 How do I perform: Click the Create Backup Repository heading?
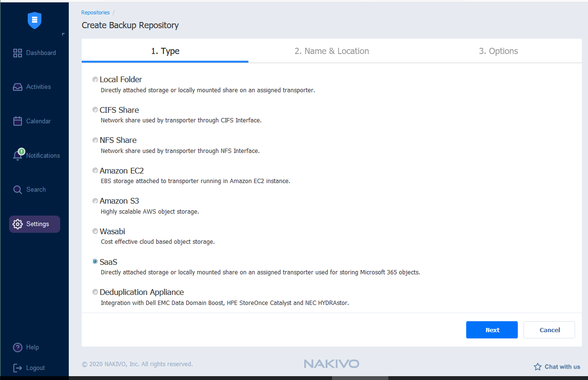tap(130, 25)
